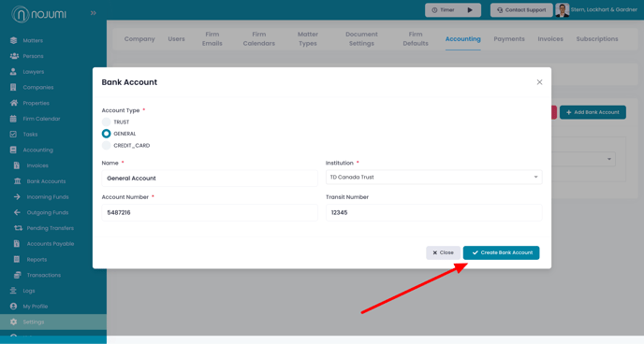Click the Matters icon in sidebar
Viewport: 644px width, 344px height.
coord(13,40)
